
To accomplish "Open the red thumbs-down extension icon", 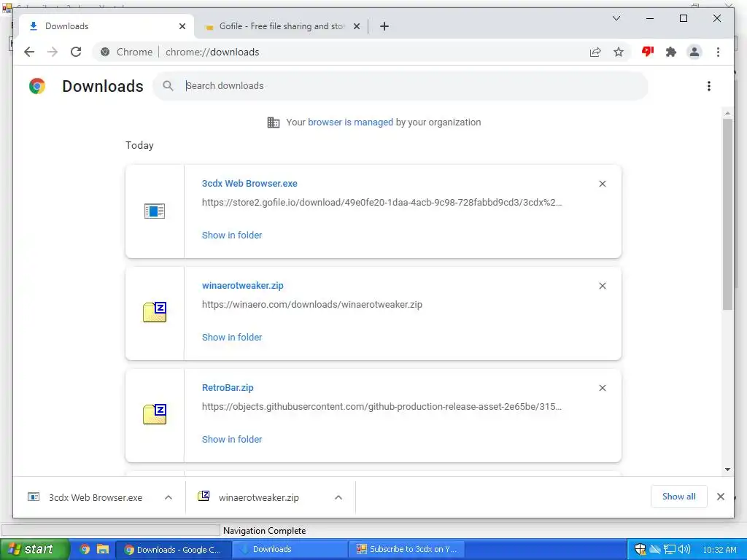I will pos(648,52).
